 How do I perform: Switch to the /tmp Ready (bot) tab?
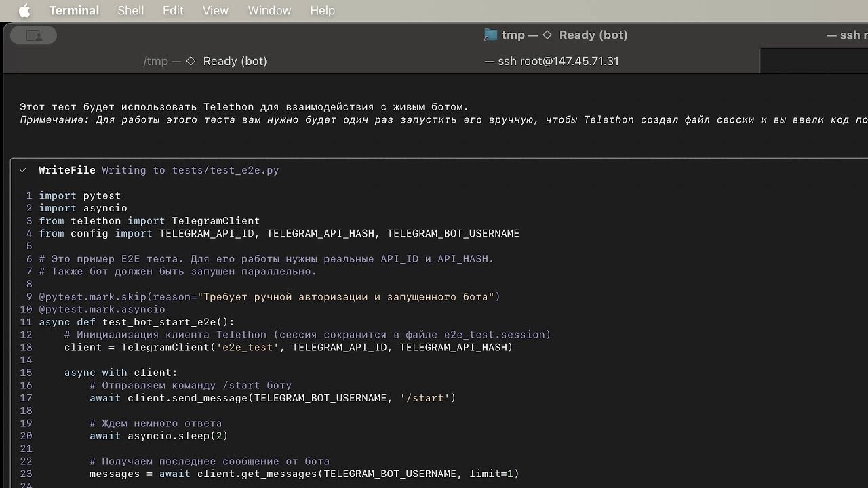click(x=205, y=61)
